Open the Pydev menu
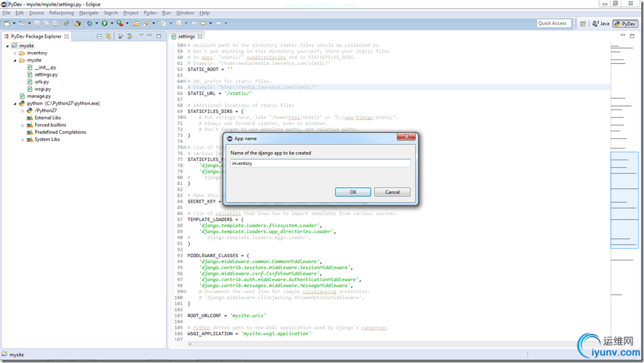 click(x=150, y=13)
